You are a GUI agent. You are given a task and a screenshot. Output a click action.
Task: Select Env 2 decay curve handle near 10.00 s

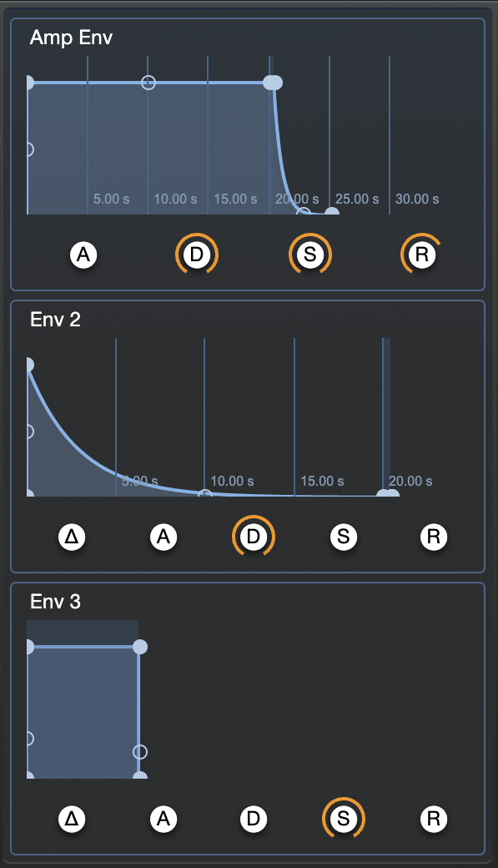(205, 493)
